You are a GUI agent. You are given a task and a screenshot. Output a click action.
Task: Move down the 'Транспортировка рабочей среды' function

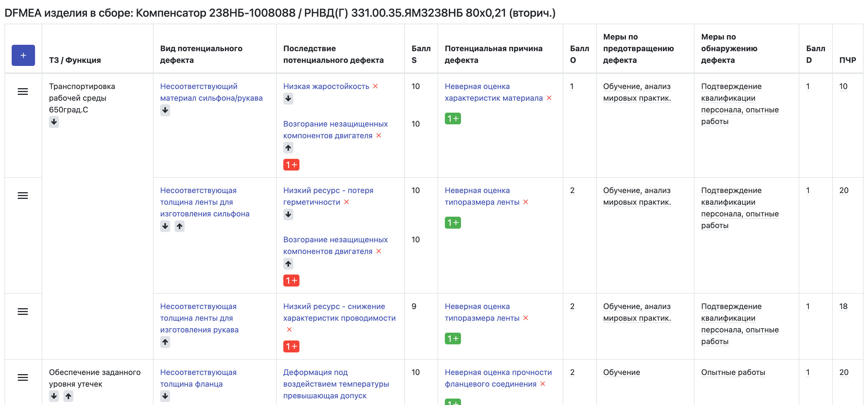(x=54, y=122)
